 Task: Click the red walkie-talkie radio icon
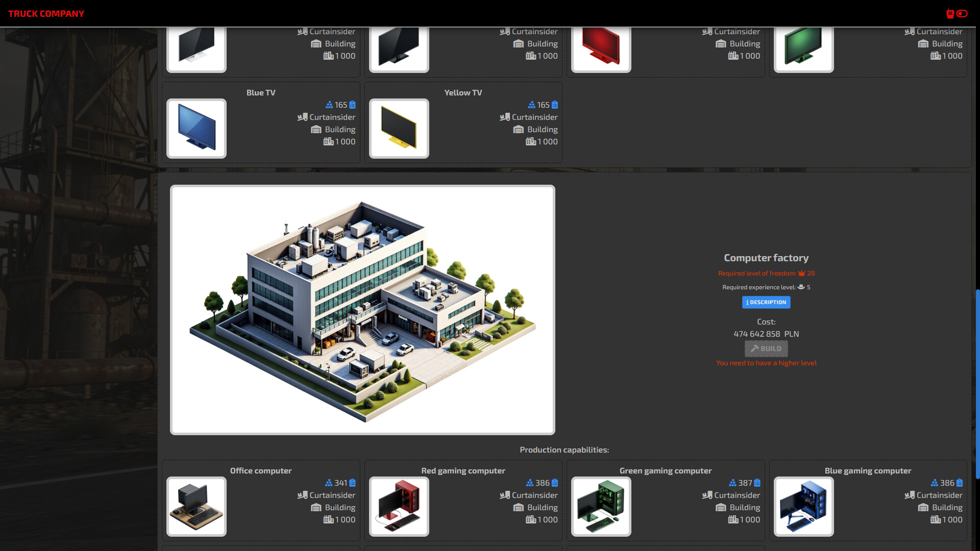950,14
